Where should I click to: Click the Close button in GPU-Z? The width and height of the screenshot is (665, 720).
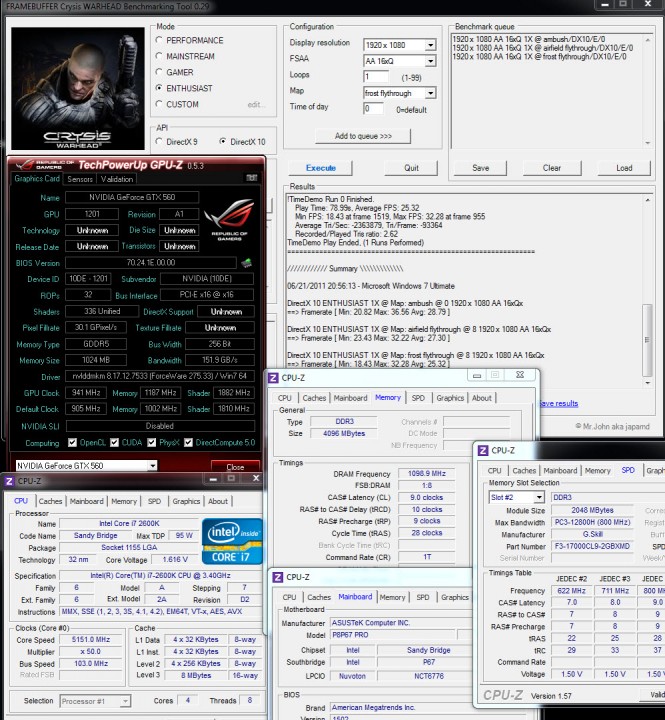click(x=235, y=467)
